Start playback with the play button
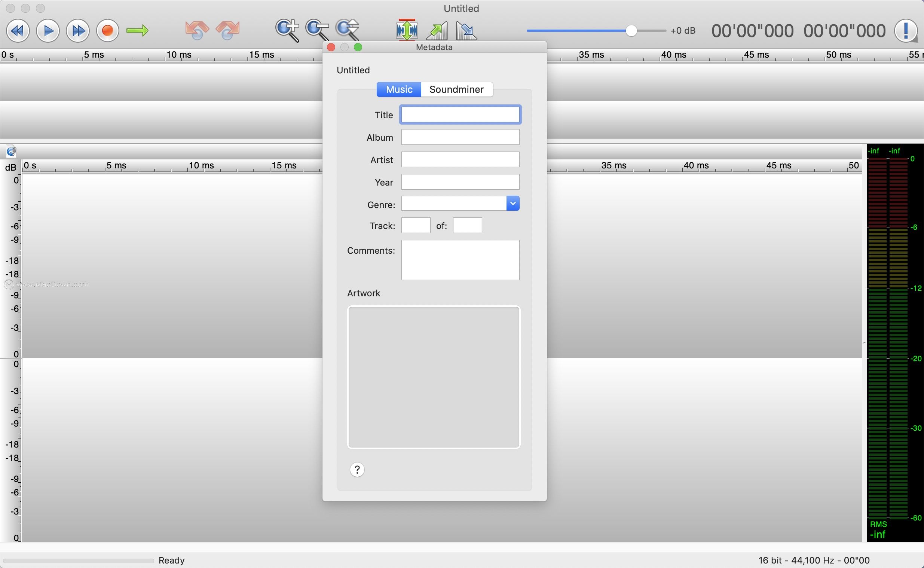 (x=48, y=30)
